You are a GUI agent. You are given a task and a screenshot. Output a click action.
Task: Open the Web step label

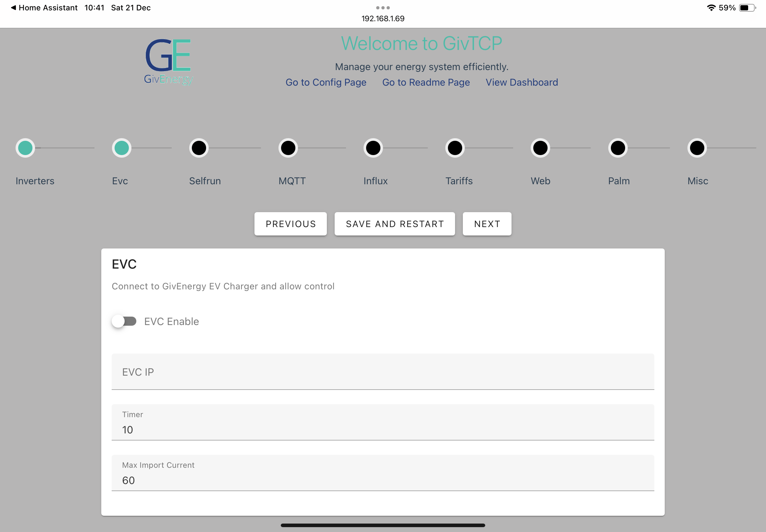[x=540, y=181]
